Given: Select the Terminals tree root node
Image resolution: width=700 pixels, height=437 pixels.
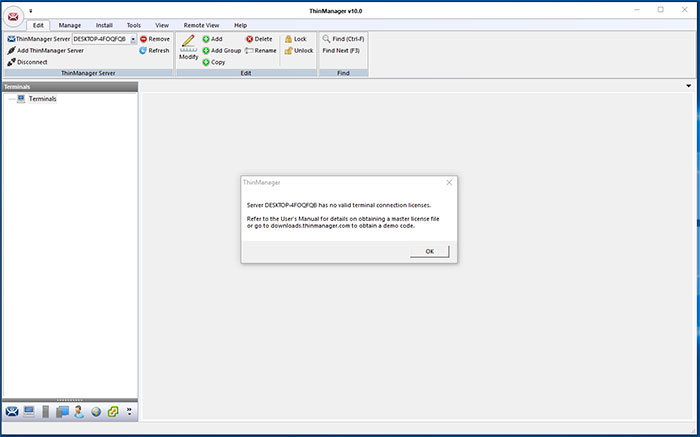Looking at the screenshot, I should click(42, 99).
